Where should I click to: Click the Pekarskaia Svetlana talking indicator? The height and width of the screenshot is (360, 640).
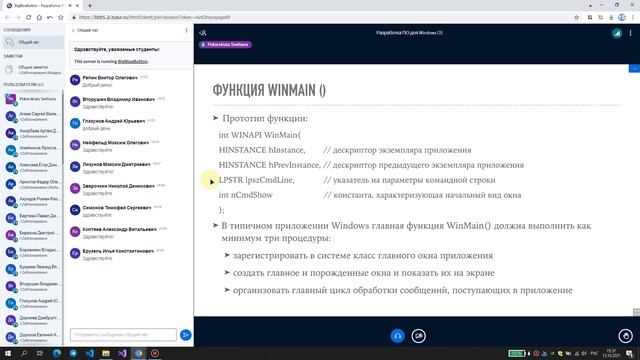[225, 44]
